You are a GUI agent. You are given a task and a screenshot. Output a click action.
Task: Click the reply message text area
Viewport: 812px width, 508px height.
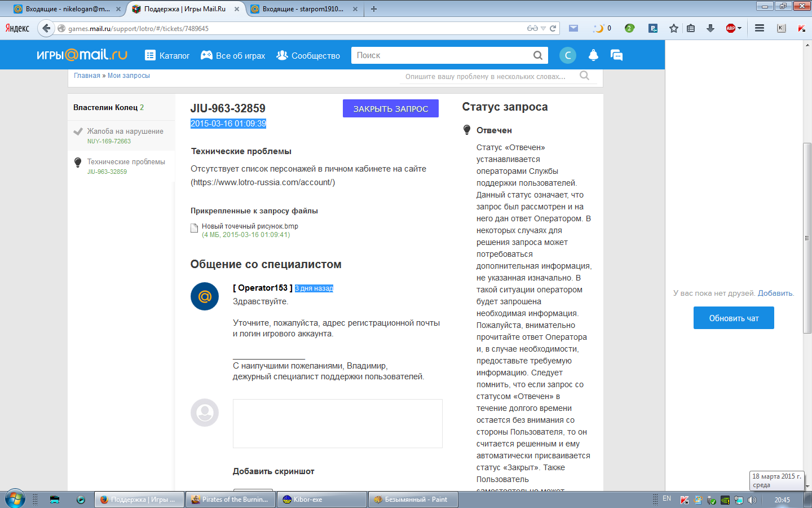[338, 423]
